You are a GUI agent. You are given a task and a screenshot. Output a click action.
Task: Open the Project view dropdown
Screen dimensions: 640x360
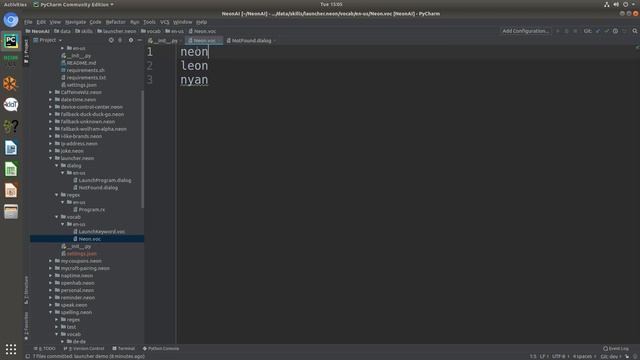[48, 40]
